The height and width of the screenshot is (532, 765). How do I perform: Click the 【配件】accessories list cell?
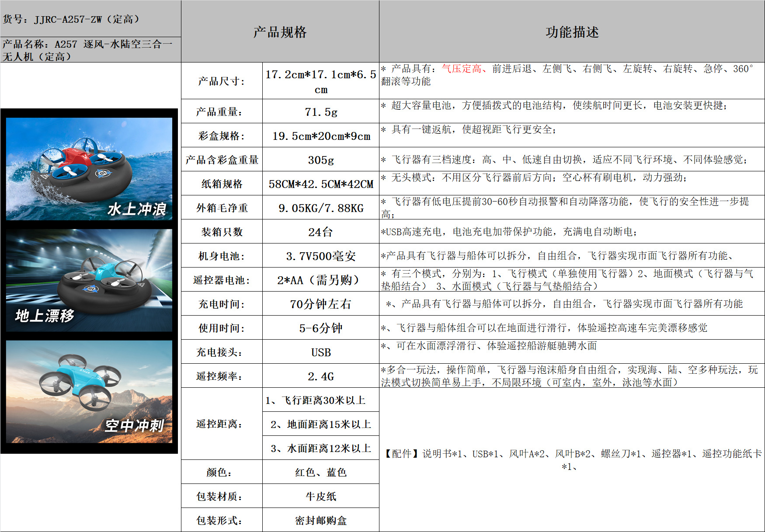(x=572, y=460)
